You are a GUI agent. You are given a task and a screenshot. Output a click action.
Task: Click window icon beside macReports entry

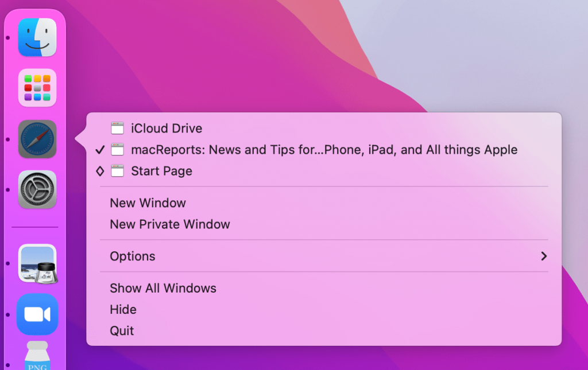click(x=117, y=149)
